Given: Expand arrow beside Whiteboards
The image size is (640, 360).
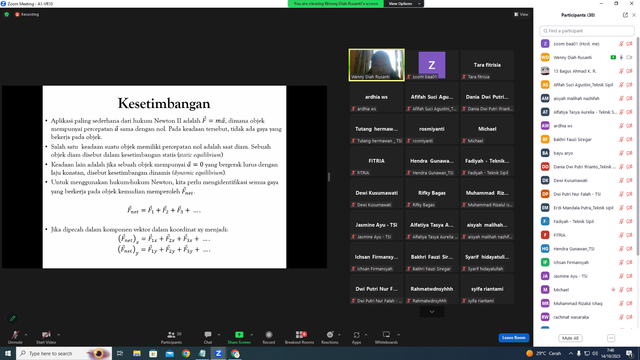Looking at the screenshot, I should pos(398,335).
